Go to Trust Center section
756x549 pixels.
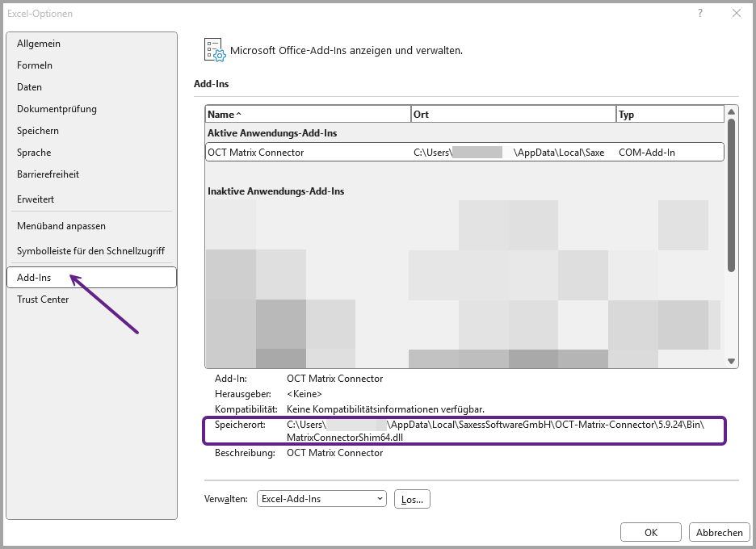pos(43,300)
